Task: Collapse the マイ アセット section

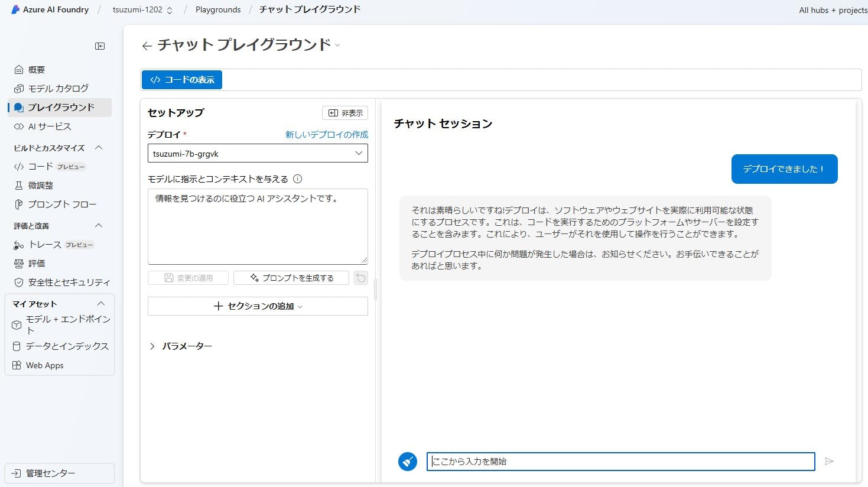Action: tap(100, 304)
